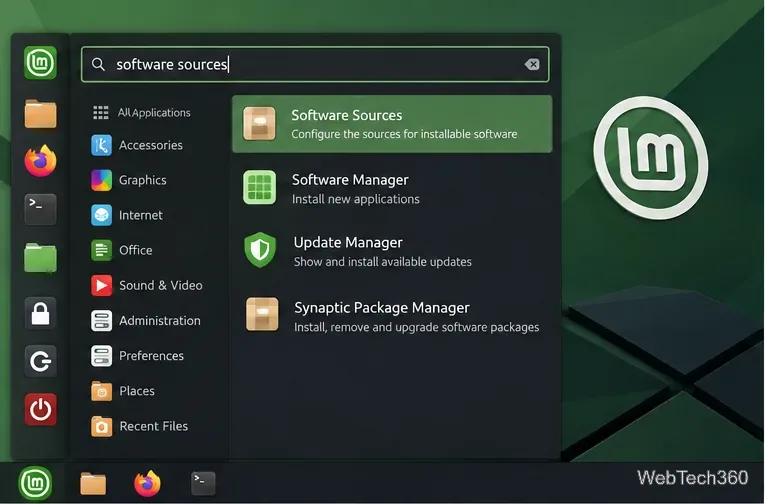The width and height of the screenshot is (765, 504).
Task: Open the Recent Files category
Action: click(x=140, y=426)
